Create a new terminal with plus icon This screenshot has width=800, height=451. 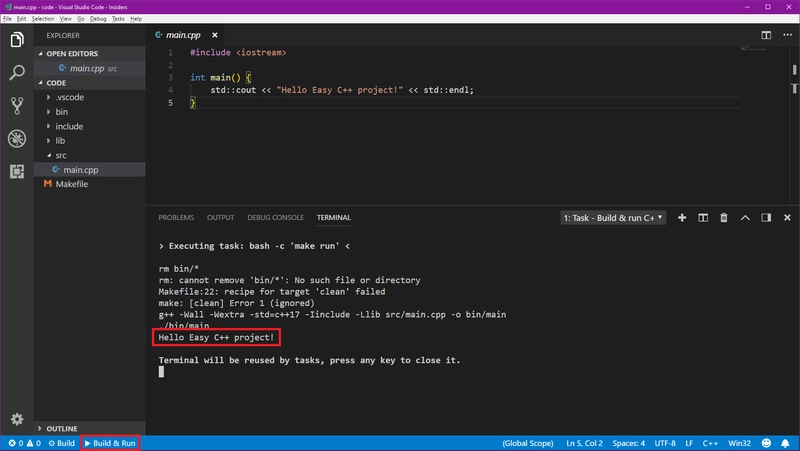coord(682,218)
